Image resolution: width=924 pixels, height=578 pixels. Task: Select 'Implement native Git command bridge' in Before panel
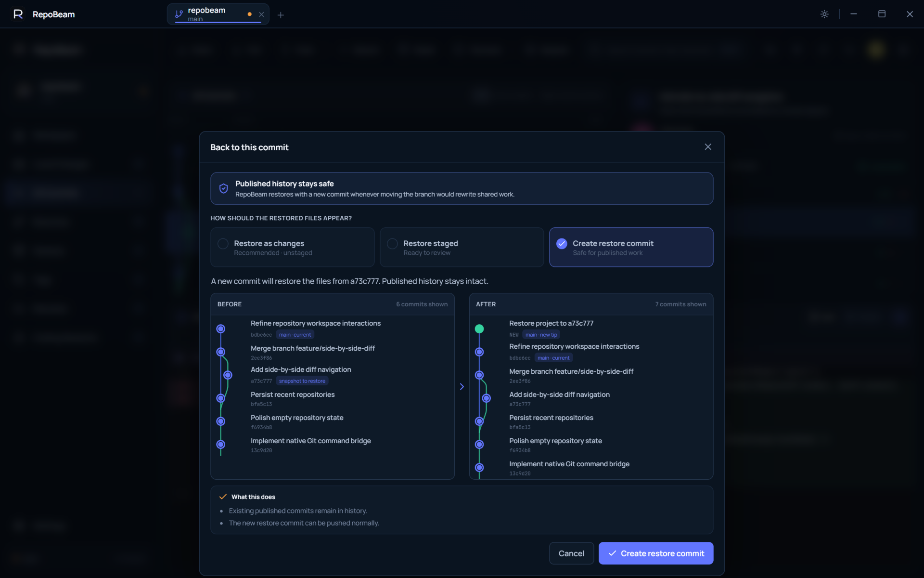(x=333, y=445)
